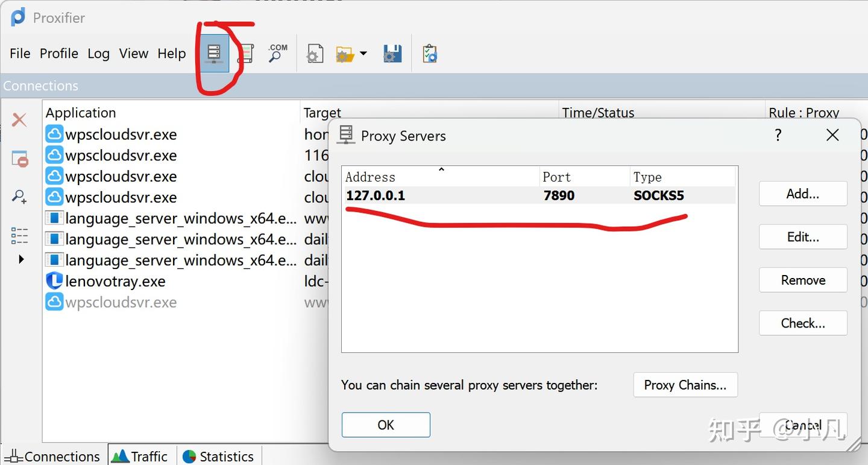The image size is (868, 465).
Task: Open the File menu
Action: pyautogui.click(x=20, y=54)
